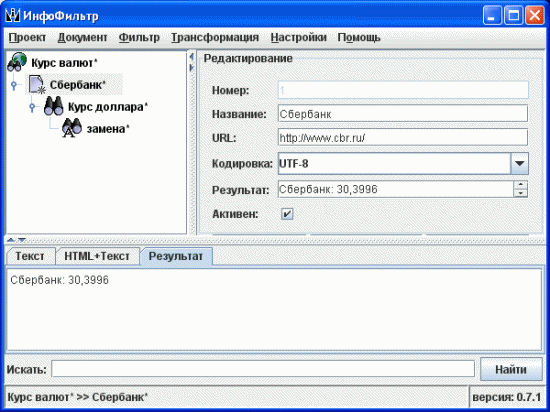Expand left panel with split pane right arrow
This screenshot has width=550, height=412.
click(192, 67)
